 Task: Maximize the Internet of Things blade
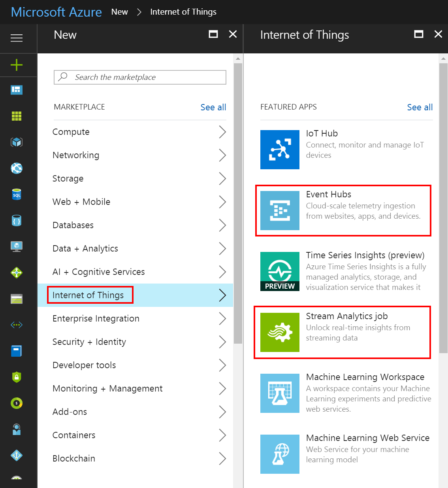click(x=419, y=34)
